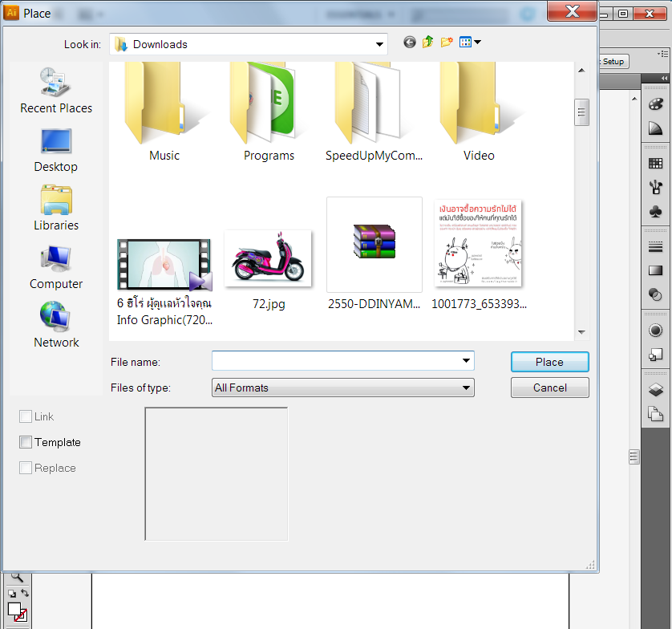Open the Files of type All Formats dropdown
Viewport: 672px width, 629px height.
click(343, 388)
